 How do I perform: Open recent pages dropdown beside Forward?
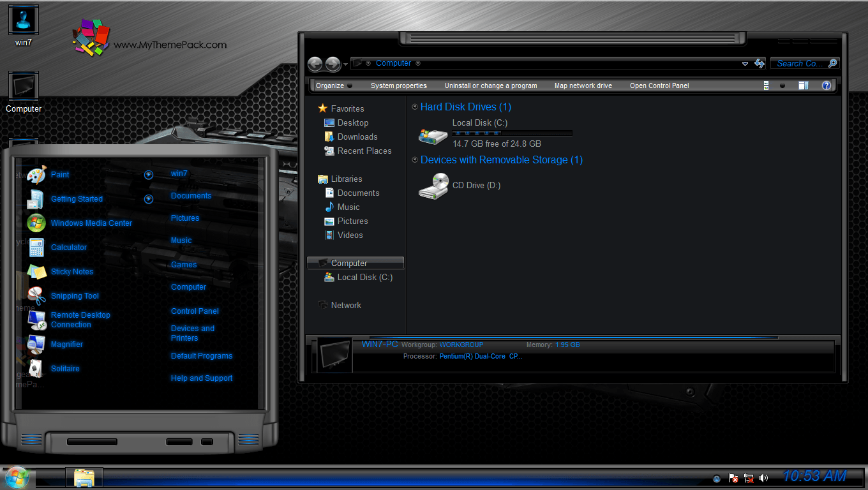coord(346,64)
